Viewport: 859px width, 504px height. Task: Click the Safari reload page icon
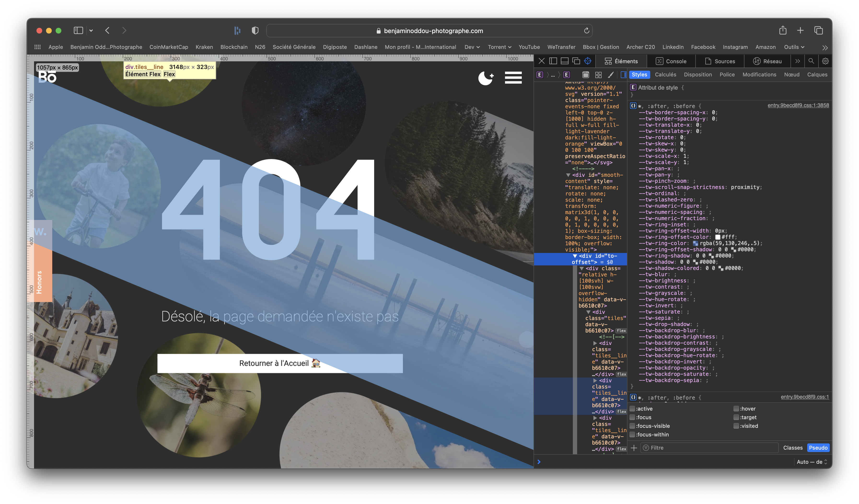(x=586, y=31)
